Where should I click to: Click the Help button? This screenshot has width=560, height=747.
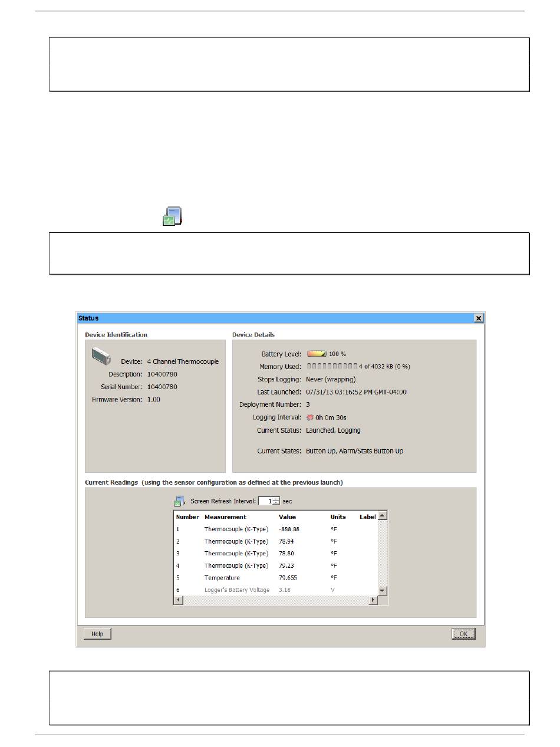pos(97,634)
